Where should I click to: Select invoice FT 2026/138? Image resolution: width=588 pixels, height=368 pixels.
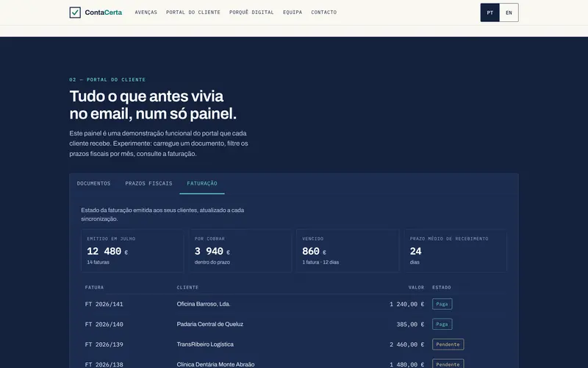click(x=104, y=364)
